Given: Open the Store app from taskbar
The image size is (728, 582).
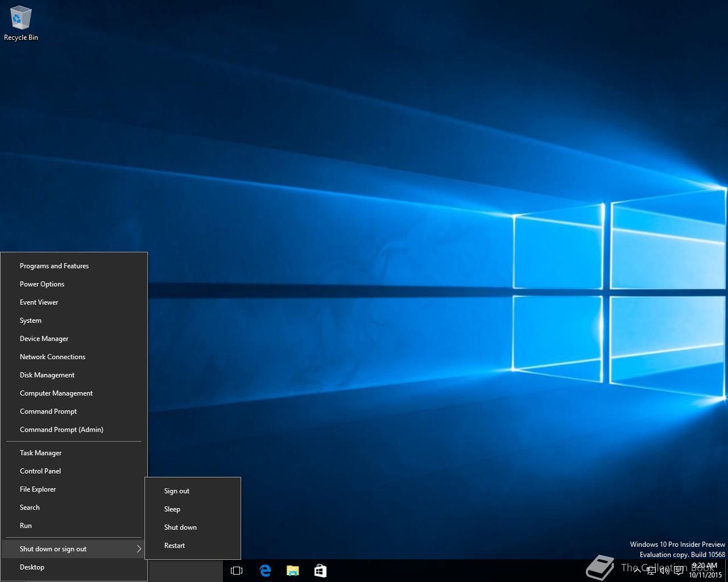Looking at the screenshot, I should (320, 571).
